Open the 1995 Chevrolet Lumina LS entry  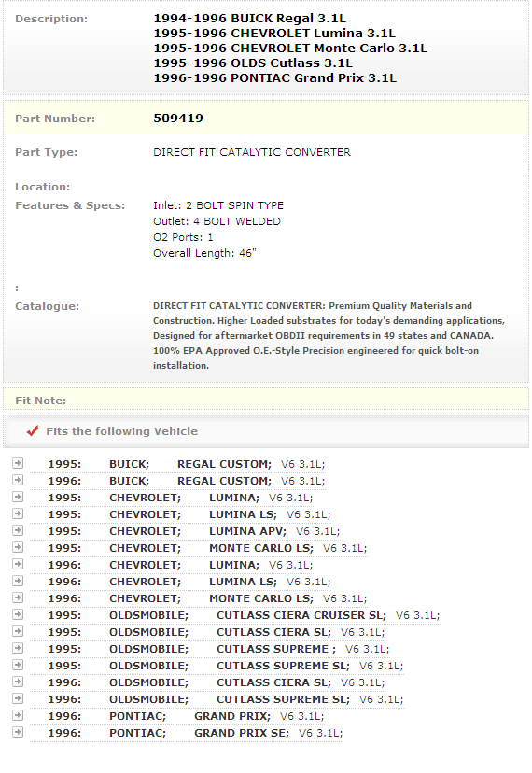189,514
